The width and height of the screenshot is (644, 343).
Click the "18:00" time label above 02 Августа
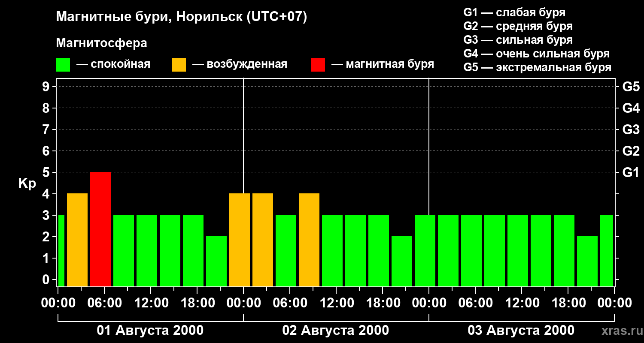[x=383, y=303]
